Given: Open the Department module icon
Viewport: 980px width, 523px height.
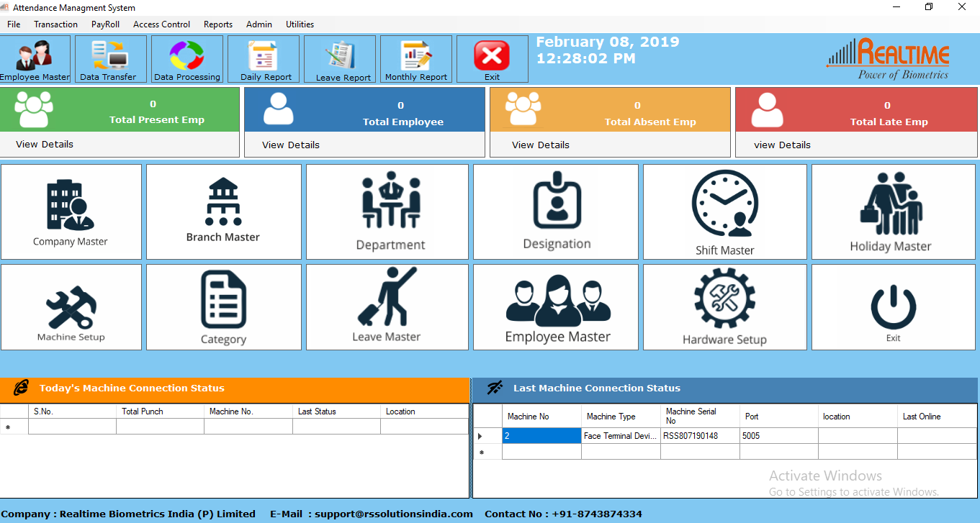Looking at the screenshot, I should point(387,211).
